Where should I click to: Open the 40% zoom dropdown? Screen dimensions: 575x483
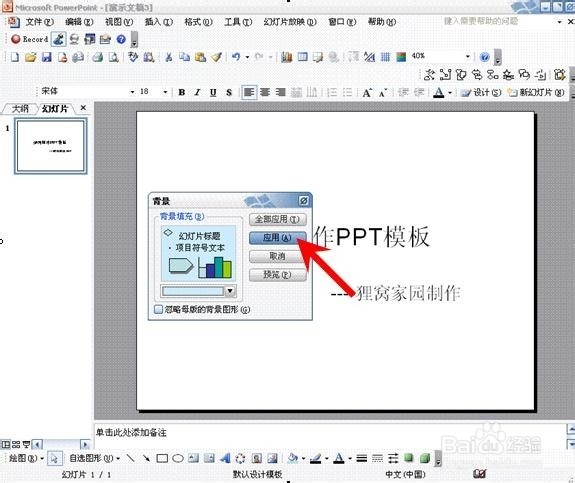pos(468,56)
